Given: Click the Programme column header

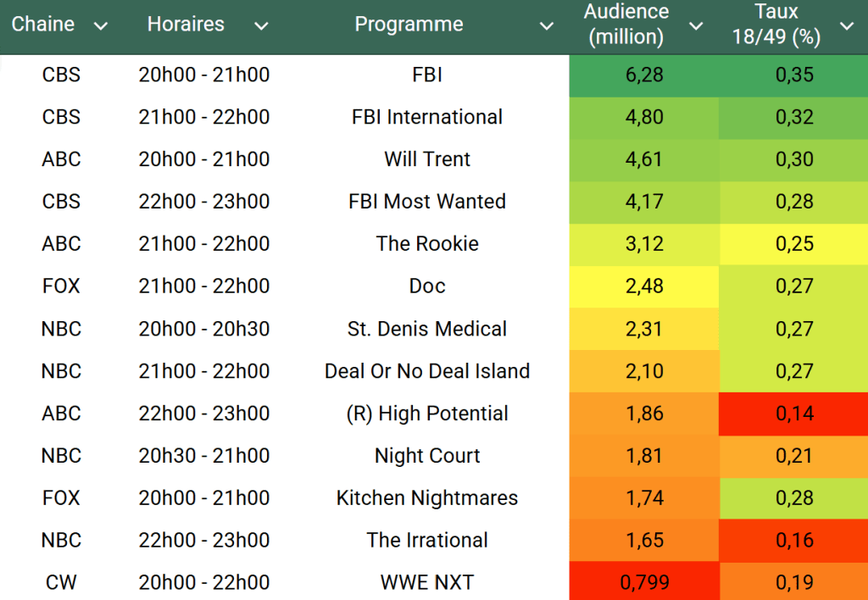Looking at the screenshot, I should click(409, 25).
